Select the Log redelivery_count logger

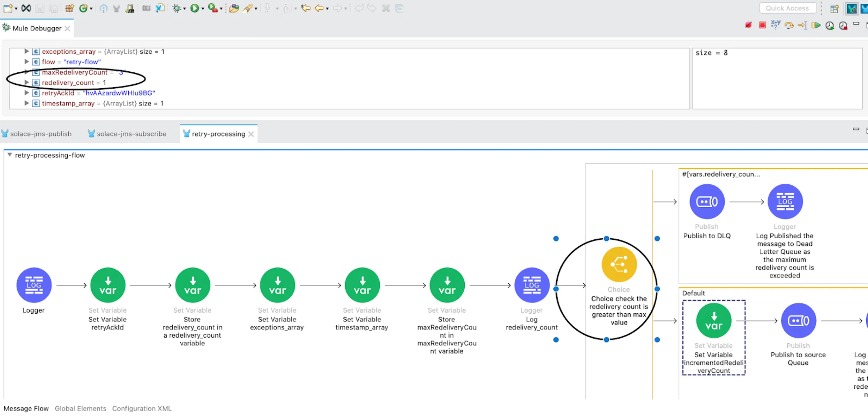[532, 285]
